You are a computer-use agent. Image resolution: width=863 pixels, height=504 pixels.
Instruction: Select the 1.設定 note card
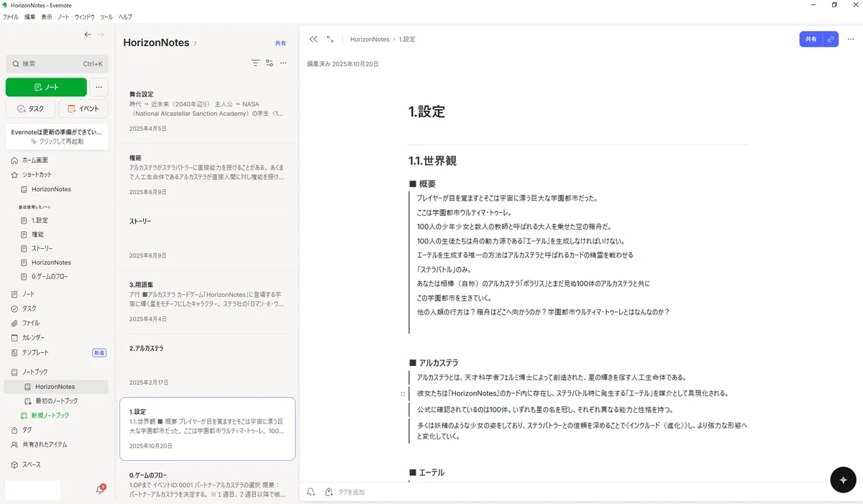point(207,429)
